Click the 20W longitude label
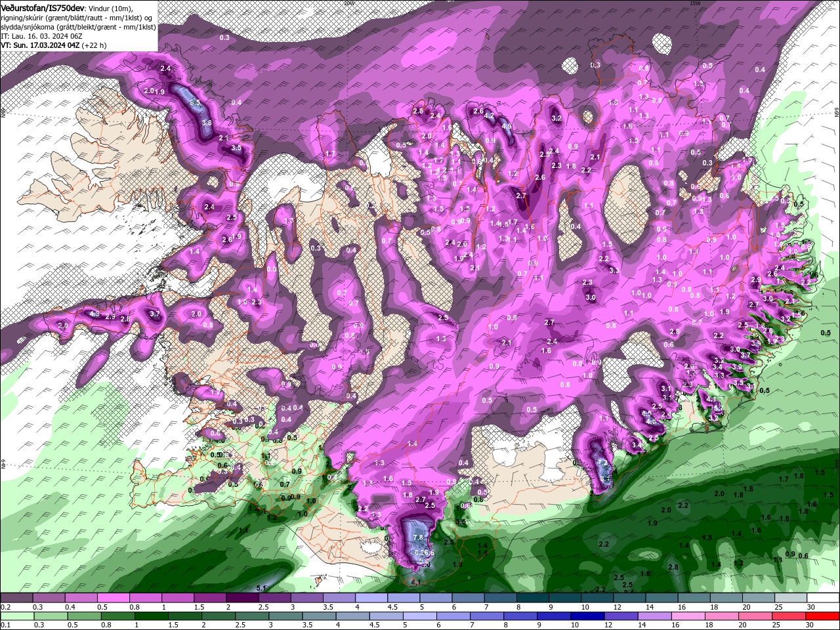The height and width of the screenshot is (630, 840). (348, 3)
